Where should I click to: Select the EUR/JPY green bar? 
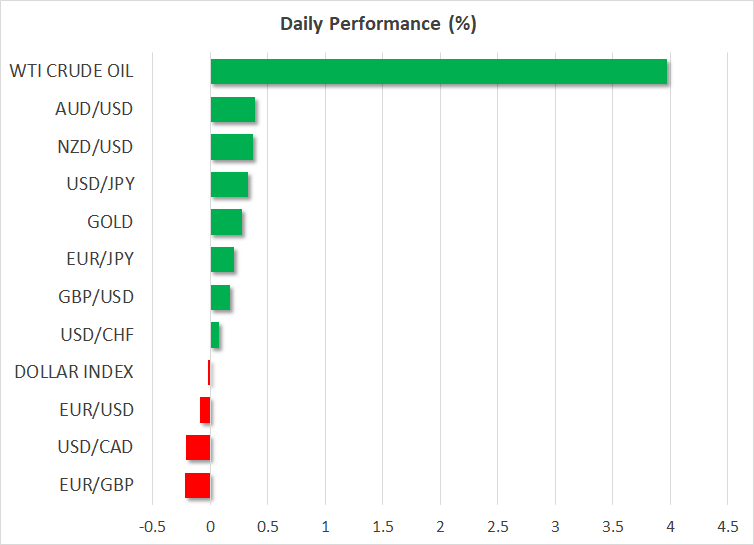222,260
